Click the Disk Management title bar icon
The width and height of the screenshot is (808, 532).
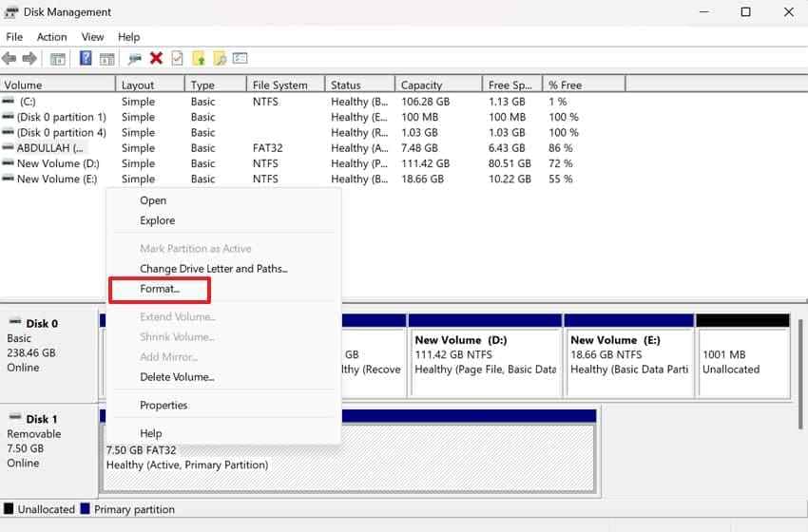tap(10, 11)
